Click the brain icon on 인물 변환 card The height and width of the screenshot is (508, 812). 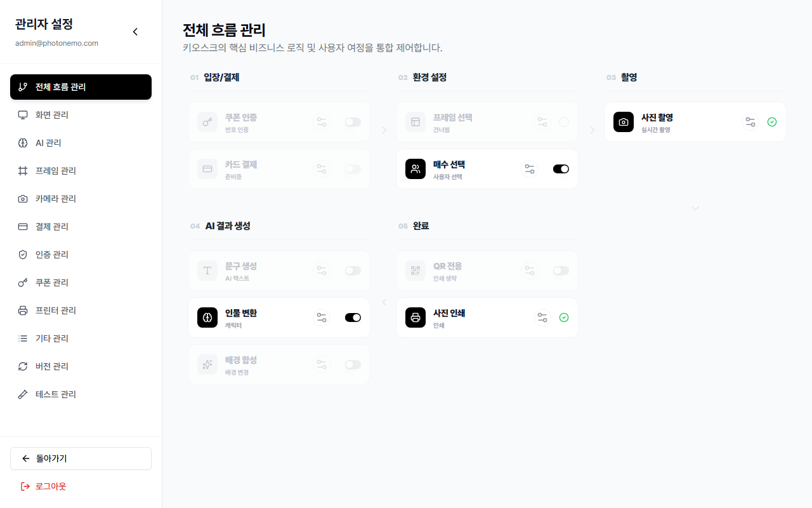click(207, 317)
